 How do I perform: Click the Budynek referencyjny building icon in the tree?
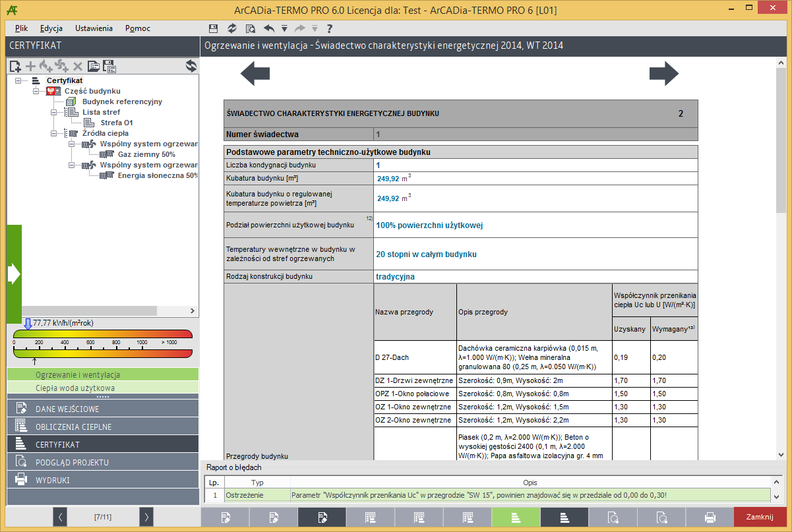pos(72,102)
